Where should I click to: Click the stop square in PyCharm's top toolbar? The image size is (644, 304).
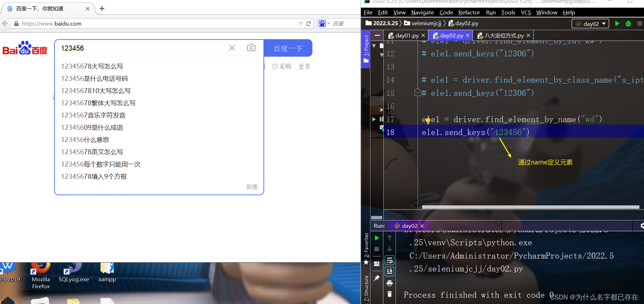(x=640, y=23)
